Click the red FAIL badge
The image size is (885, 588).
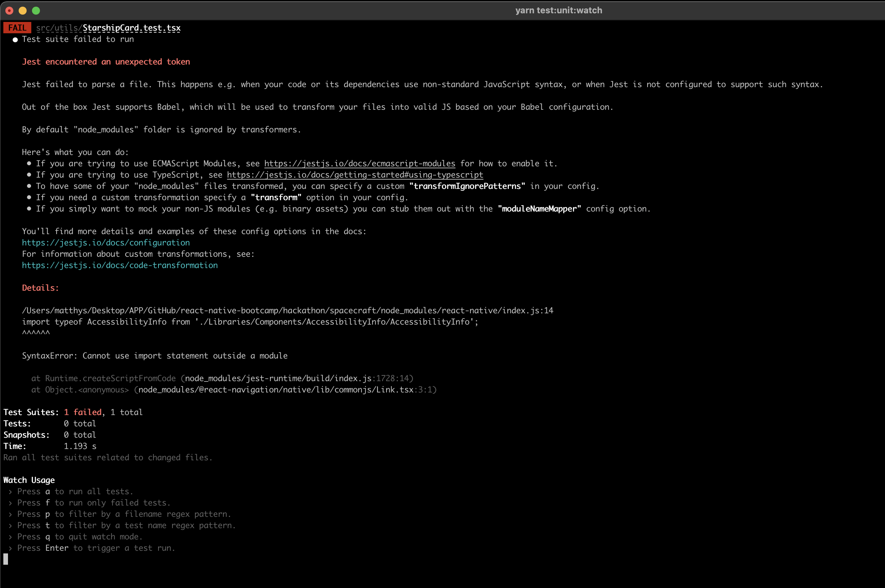click(x=17, y=28)
